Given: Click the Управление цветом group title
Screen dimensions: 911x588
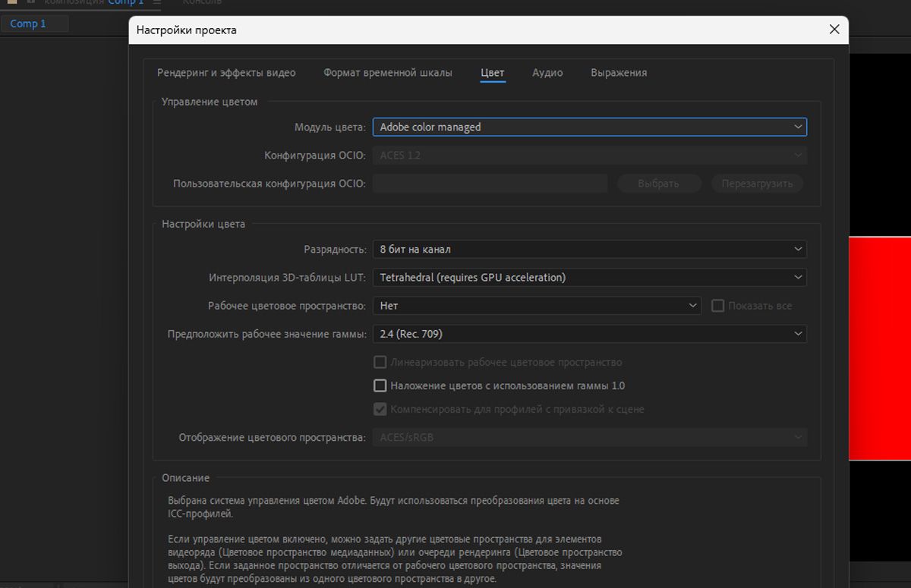Looking at the screenshot, I should pos(210,102).
